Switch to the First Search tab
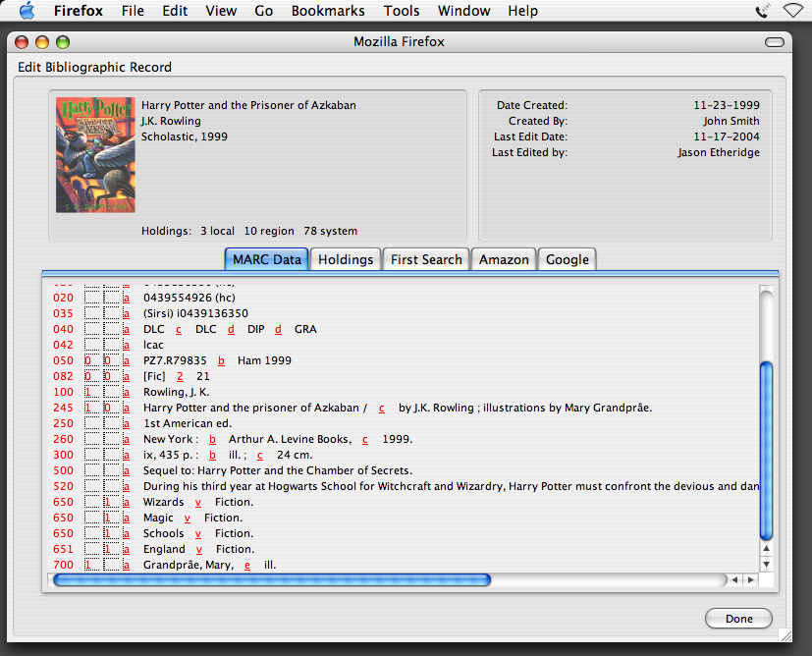Viewport: 812px width, 656px height. (x=426, y=259)
